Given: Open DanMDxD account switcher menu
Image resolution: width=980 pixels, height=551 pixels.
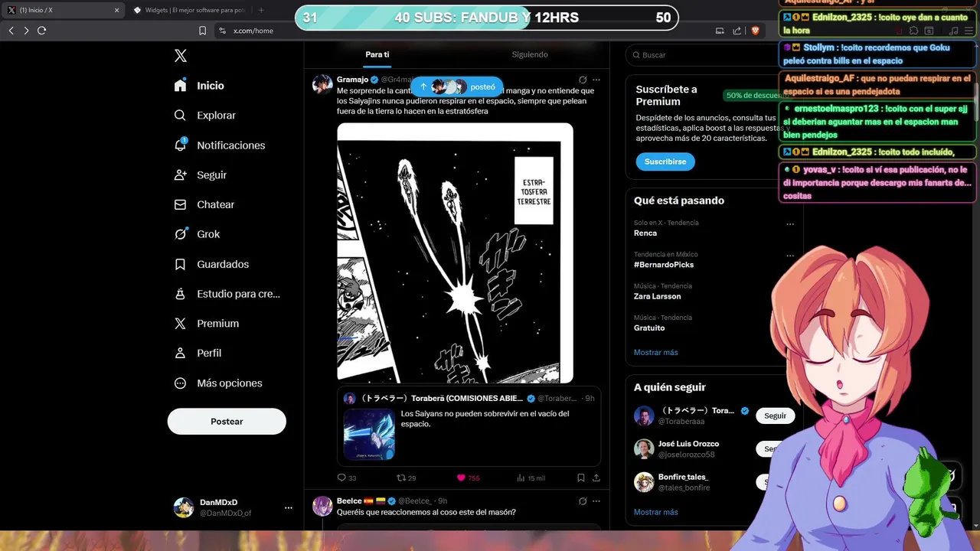Looking at the screenshot, I should click(x=233, y=507).
